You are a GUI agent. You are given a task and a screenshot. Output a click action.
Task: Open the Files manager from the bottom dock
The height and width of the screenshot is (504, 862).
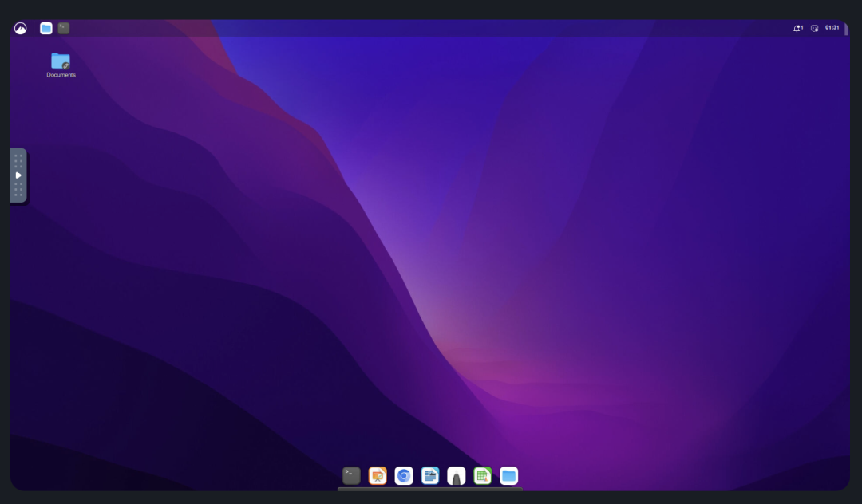click(508, 476)
